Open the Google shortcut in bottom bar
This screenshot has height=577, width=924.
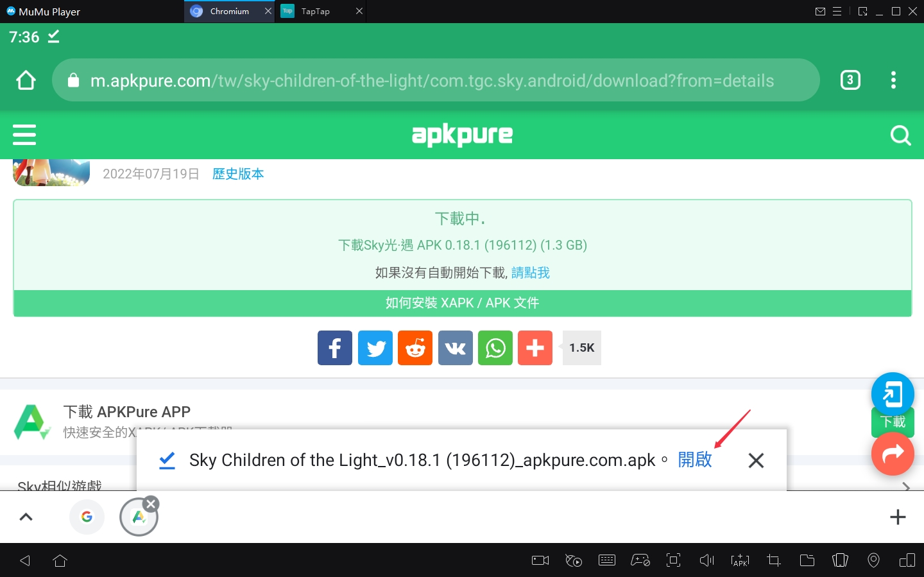click(x=87, y=517)
